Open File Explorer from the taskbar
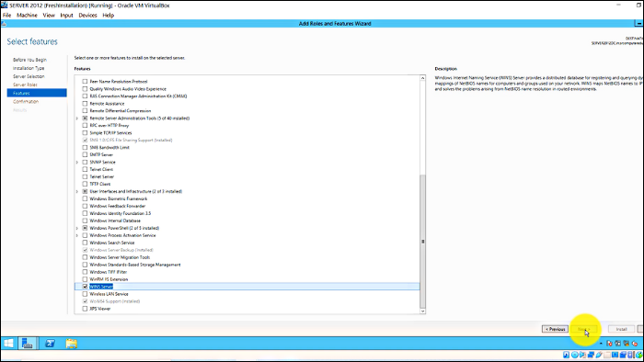The width and height of the screenshot is (644, 362). point(71,343)
